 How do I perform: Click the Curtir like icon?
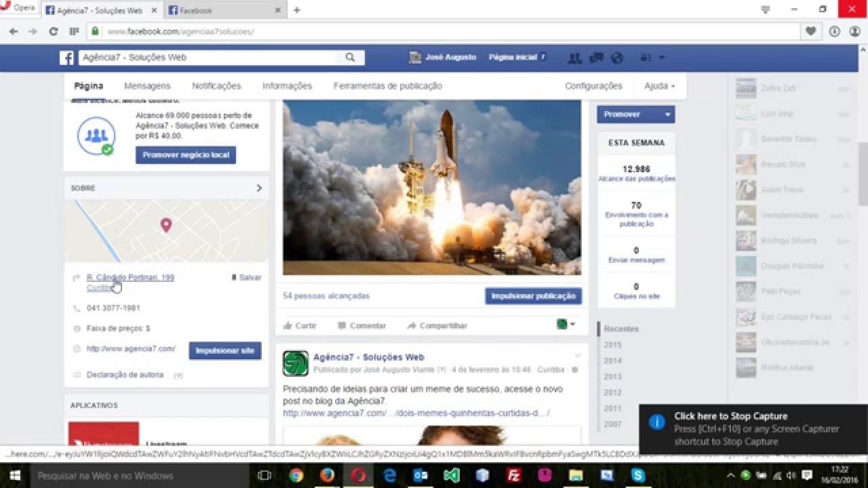tap(288, 325)
